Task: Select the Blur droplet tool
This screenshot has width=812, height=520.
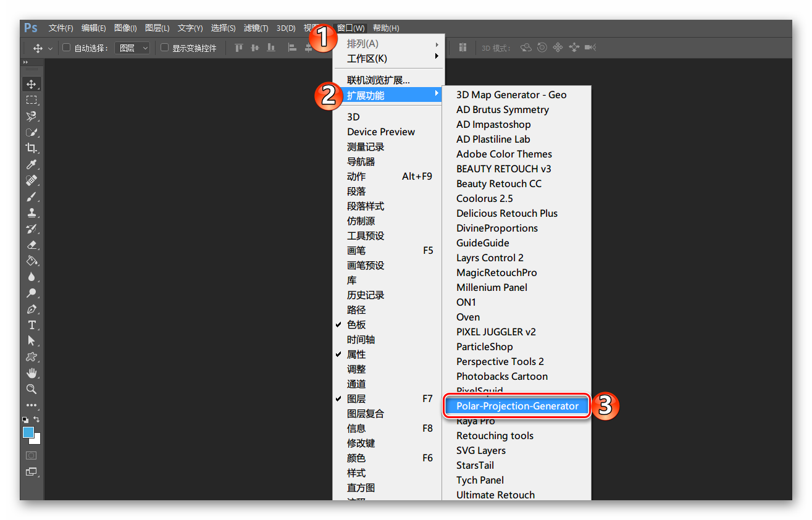Action: click(x=31, y=277)
